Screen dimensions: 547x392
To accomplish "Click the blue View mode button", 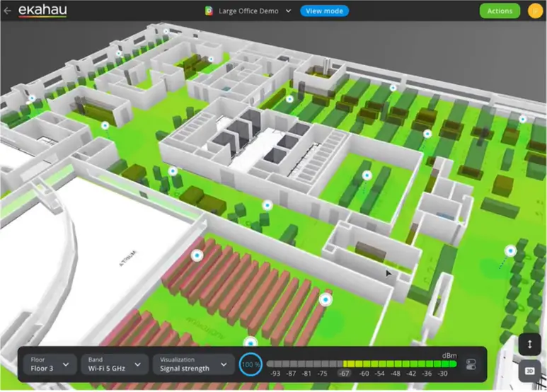I will tap(324, 11).
